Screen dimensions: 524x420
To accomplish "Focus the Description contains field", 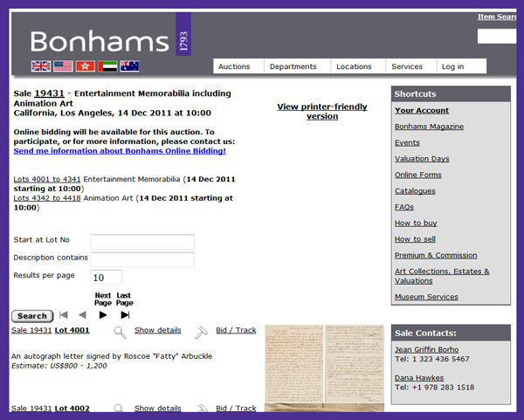I will click(x=142, y=259).
